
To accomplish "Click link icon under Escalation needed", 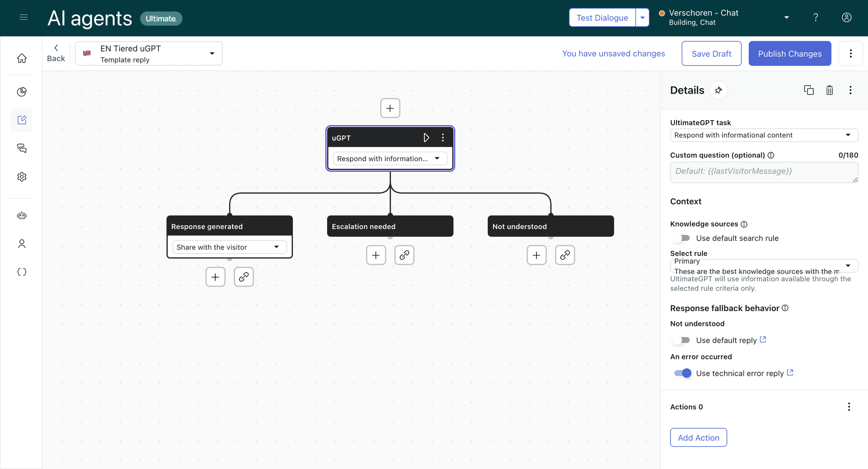I will (404, 255).
